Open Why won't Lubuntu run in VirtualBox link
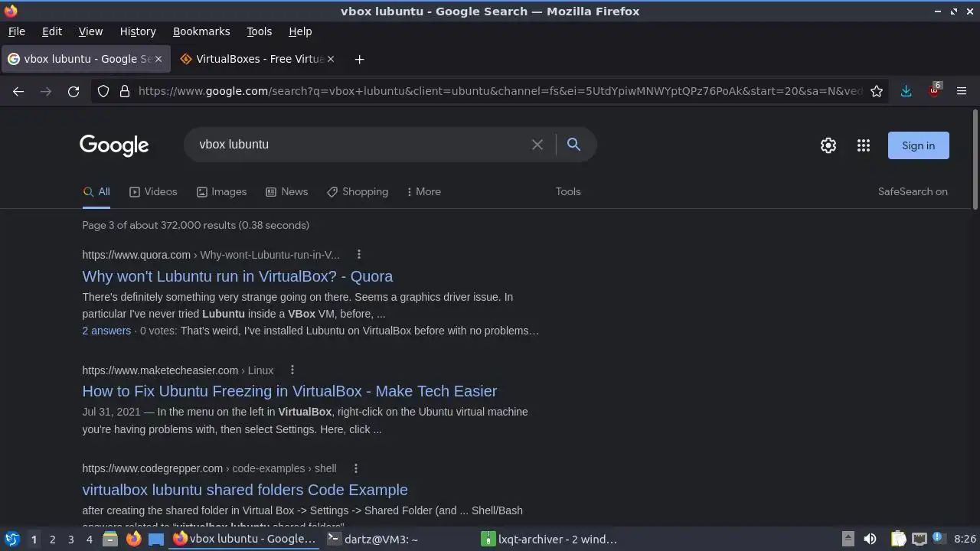Viewport: 980px width, 551px height. coord(237,276)
